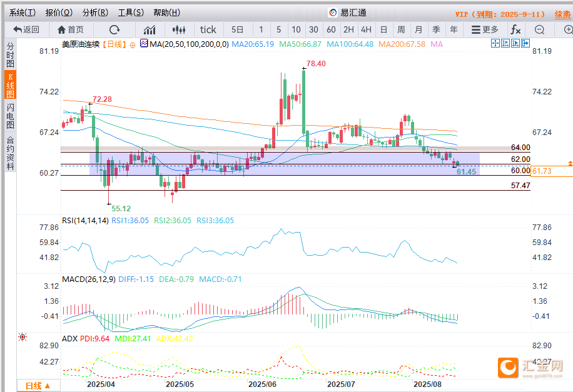Click the zoom out magnifier icon
Screen dimensions: 573x392
[x=539, y=29]
